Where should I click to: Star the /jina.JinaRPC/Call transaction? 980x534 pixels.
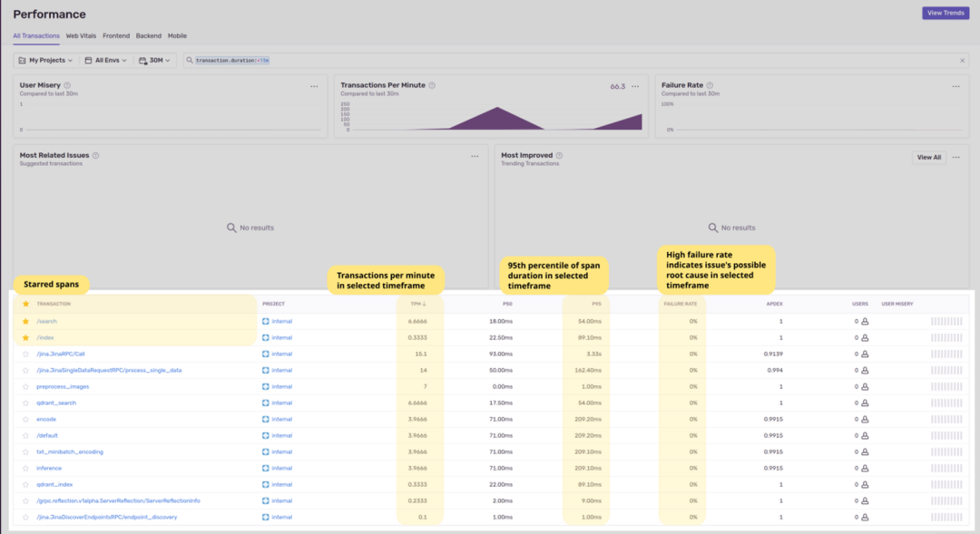click(x=25, y=354)
